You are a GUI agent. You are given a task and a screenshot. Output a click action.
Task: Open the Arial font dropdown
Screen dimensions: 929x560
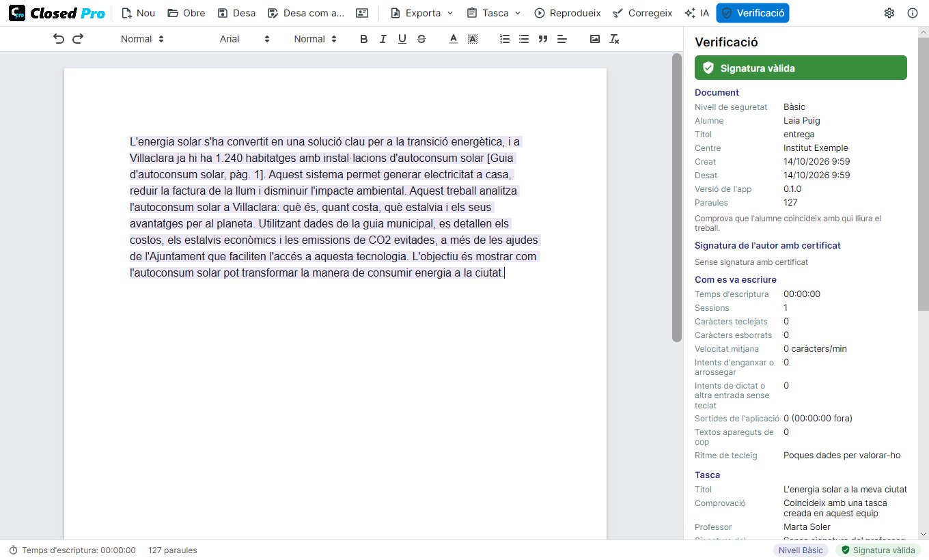point(245,39)
